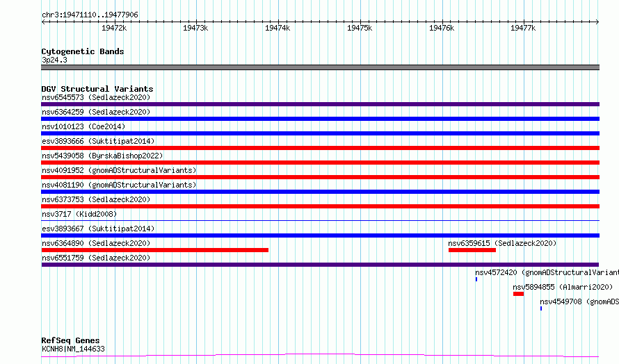Click the esv3893667 (Suktitipat2014) label

click(98, 229)
